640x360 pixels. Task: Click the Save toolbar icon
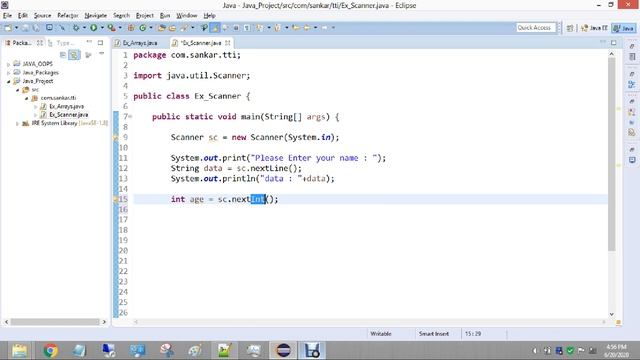[25, 28]
